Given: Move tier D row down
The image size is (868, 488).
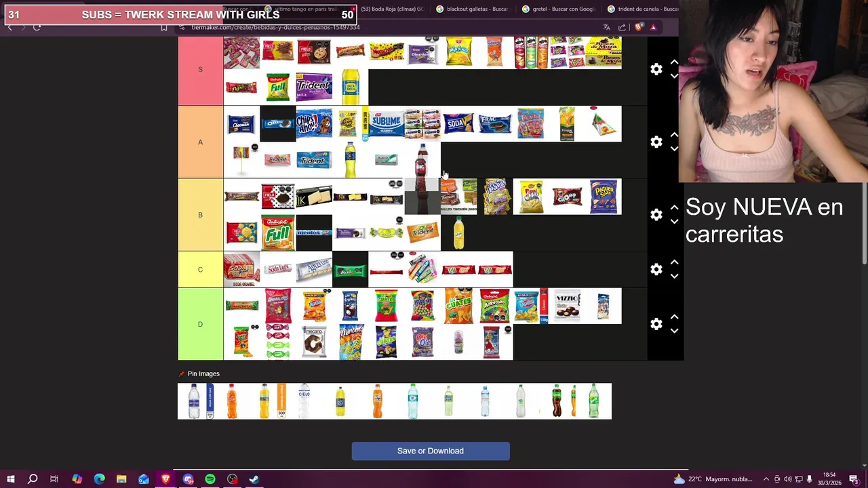Looking at the screenshot, I should (x=674, y=331).
